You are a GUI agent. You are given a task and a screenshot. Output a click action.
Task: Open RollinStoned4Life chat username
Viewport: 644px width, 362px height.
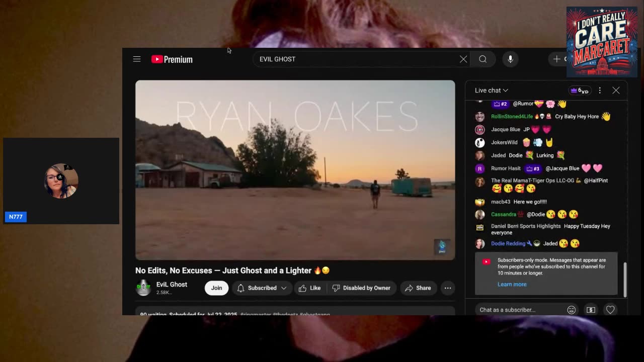[512, 117]
